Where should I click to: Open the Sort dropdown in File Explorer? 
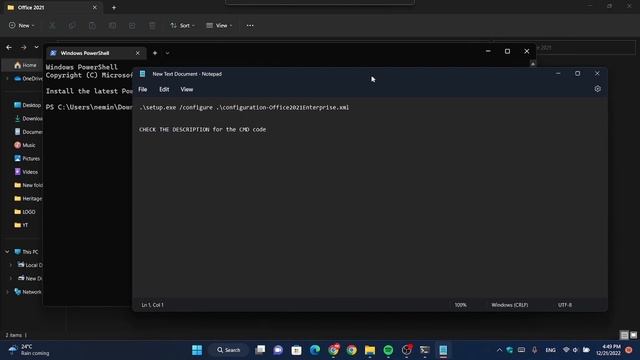coord(182,25)
